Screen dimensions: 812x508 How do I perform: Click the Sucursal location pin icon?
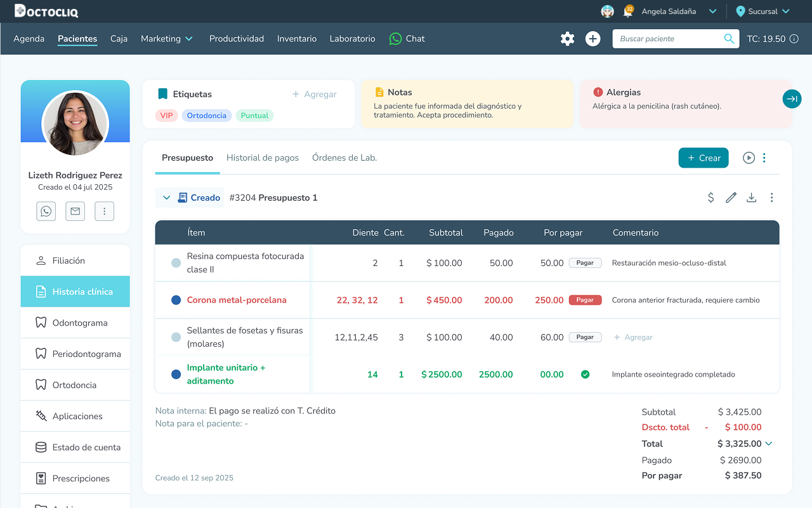[x=740, y=11]
